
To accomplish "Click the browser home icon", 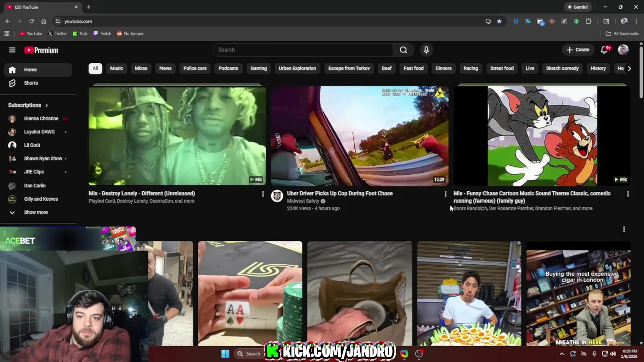I will point(43,21).
